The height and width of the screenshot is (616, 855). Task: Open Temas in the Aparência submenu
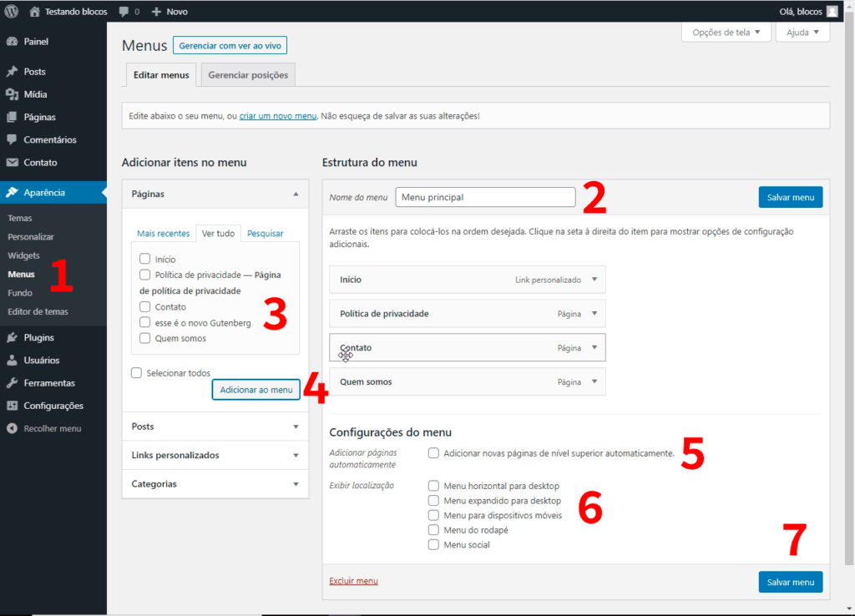click(x=20, y=218)
